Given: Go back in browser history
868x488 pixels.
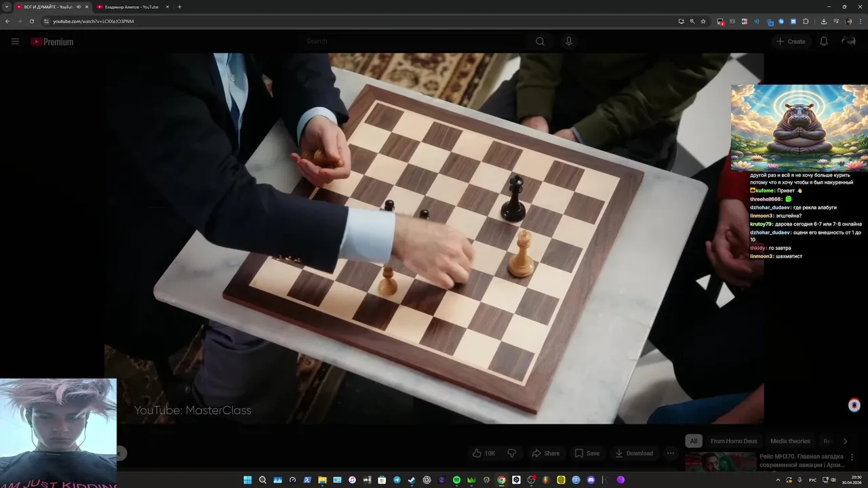Looking at the screenshot, I should pos(7,21).
